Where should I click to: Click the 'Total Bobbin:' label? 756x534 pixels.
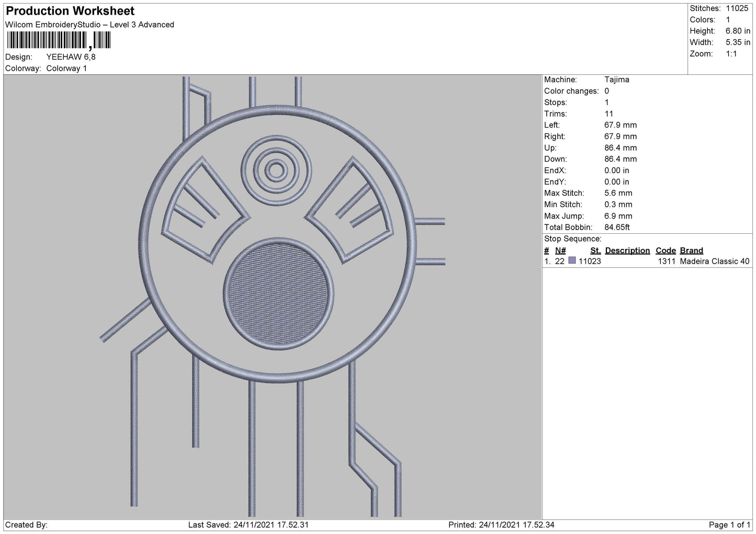[568, 228]
